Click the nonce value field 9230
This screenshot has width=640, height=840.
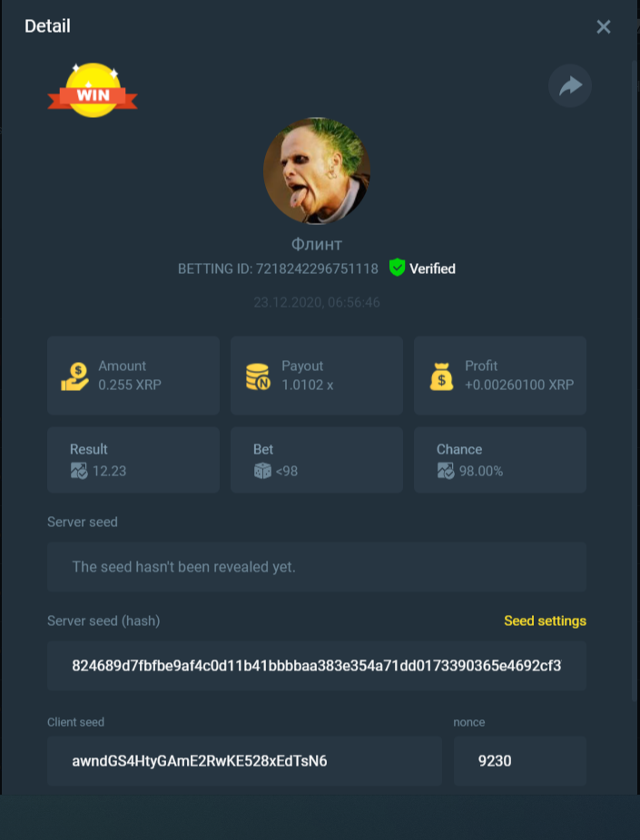tap(520, 761)
